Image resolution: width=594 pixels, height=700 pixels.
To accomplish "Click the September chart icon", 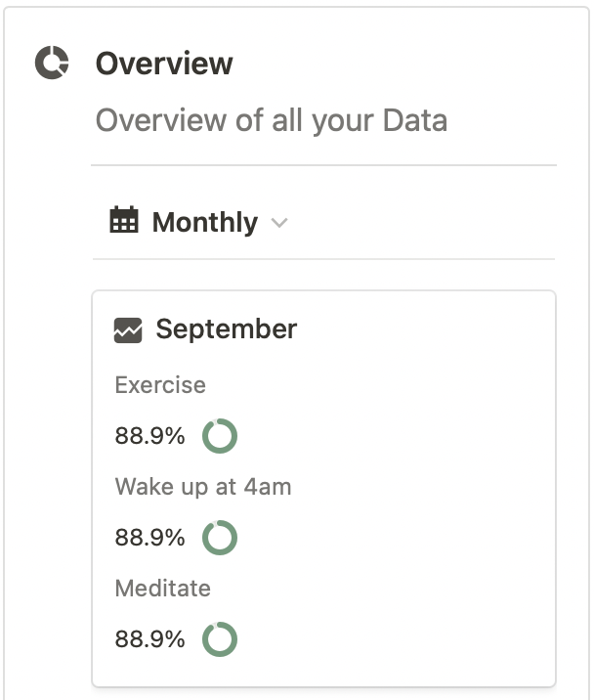I will 128,330.
